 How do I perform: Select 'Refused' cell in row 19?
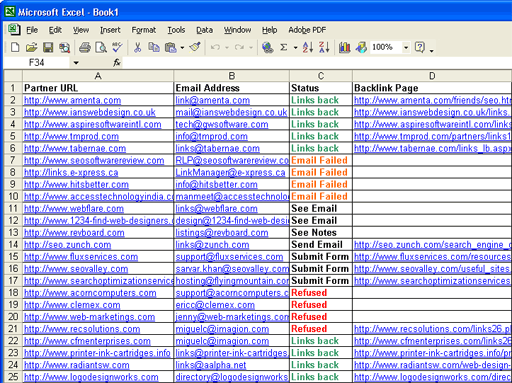[x=321, y=305]
